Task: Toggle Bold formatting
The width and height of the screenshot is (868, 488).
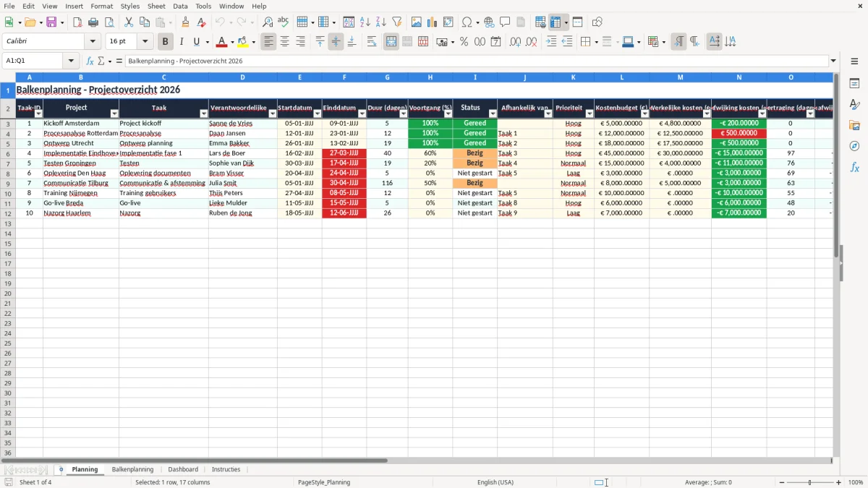Action: click(x=166, y=42)
